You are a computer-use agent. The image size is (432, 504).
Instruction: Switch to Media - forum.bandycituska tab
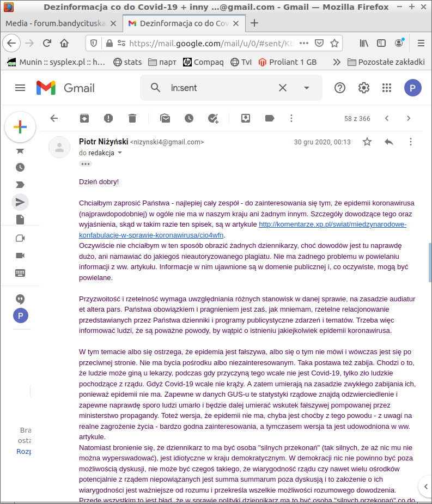click(56, 23)
